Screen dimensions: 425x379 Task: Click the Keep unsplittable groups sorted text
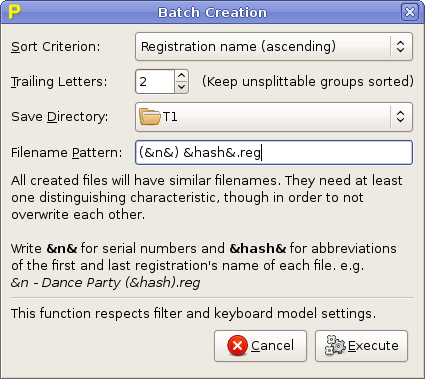(x=308, y=82)
